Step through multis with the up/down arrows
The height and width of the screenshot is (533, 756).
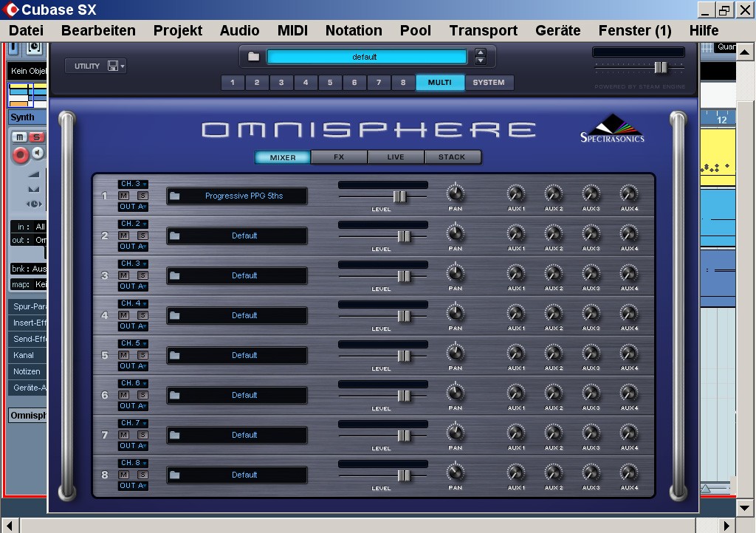480,57
